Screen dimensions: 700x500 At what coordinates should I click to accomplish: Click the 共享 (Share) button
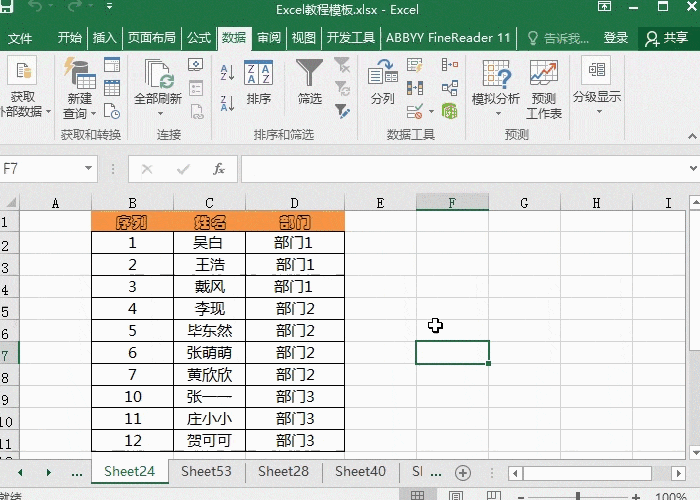pos(667,38)
